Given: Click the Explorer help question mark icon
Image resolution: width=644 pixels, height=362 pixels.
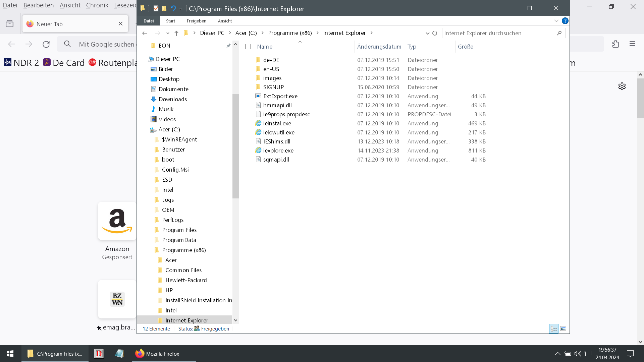Looking at the screenshot, I should point(565,21).
